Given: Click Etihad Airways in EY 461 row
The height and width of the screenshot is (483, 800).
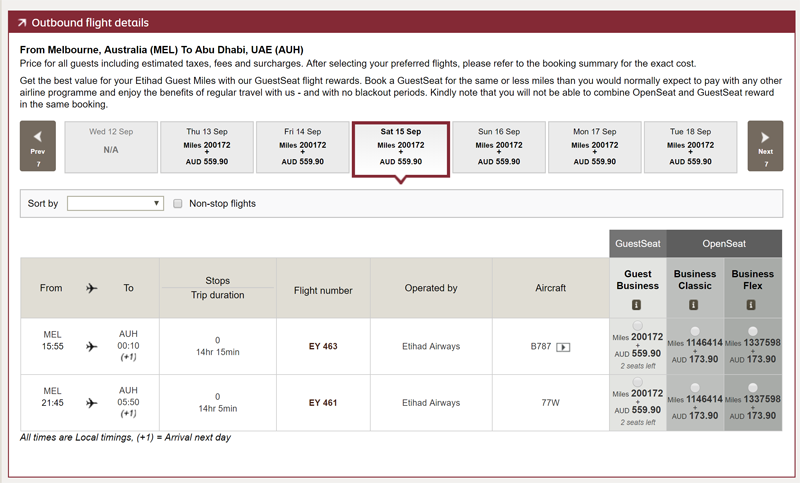Looking at the screenshot, I should [x=431, y=403].
